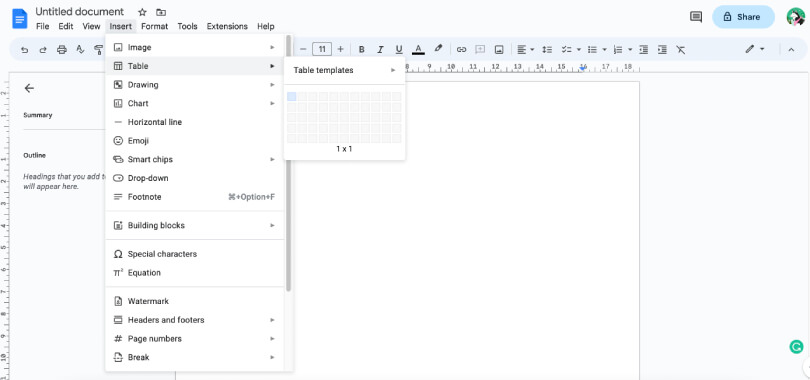Toggle Underline formatting
810x380 pixels.
click(x=399, y=50)
